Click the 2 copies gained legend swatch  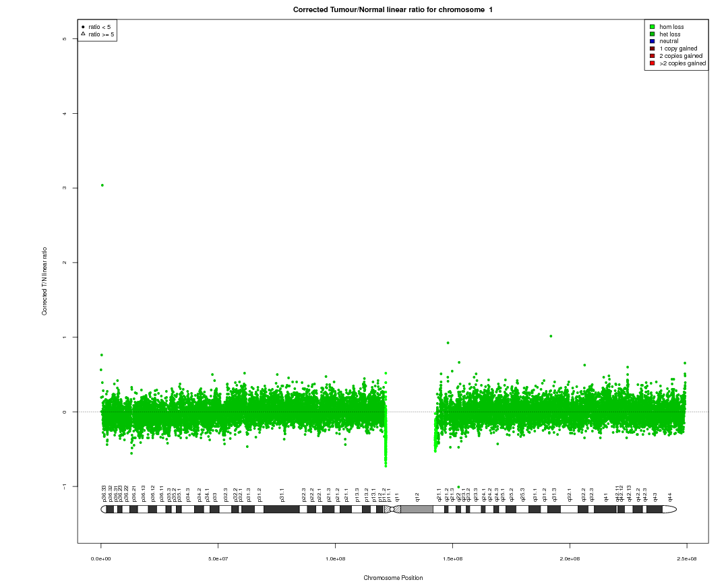point(652,56)
